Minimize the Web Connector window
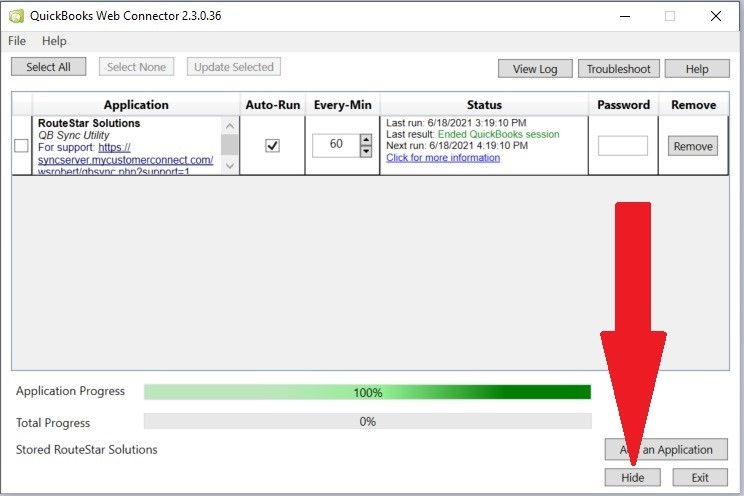744x496 pixels. click(625, 16)
